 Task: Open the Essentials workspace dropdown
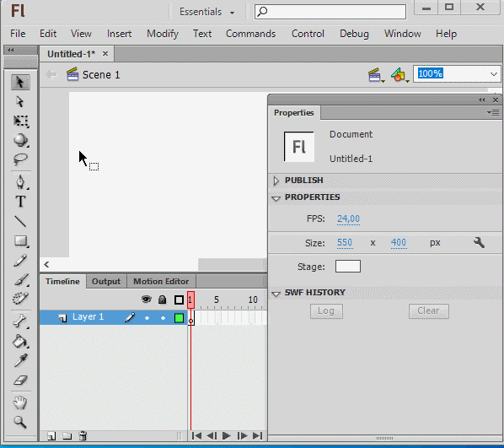[x=206, y=12]
